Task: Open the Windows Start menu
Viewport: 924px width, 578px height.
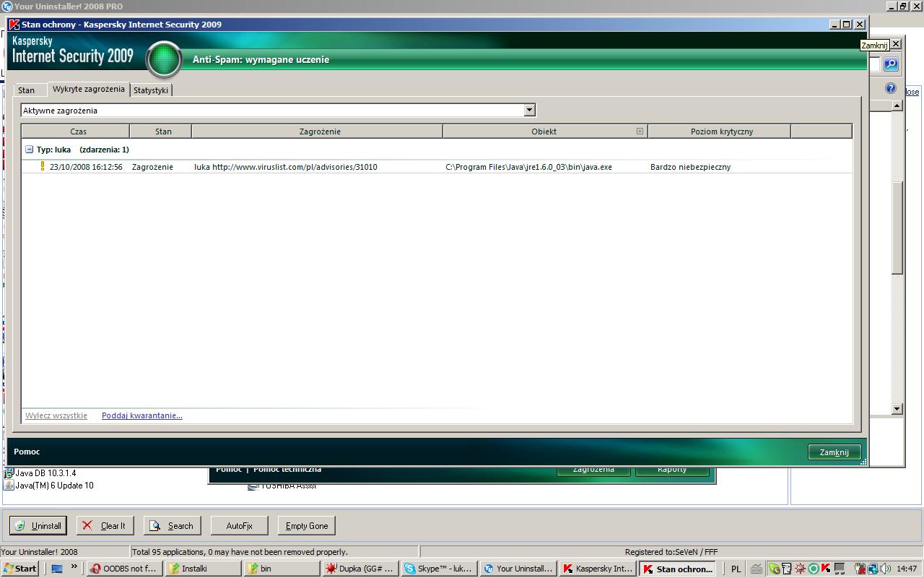Action: [20, 569]
